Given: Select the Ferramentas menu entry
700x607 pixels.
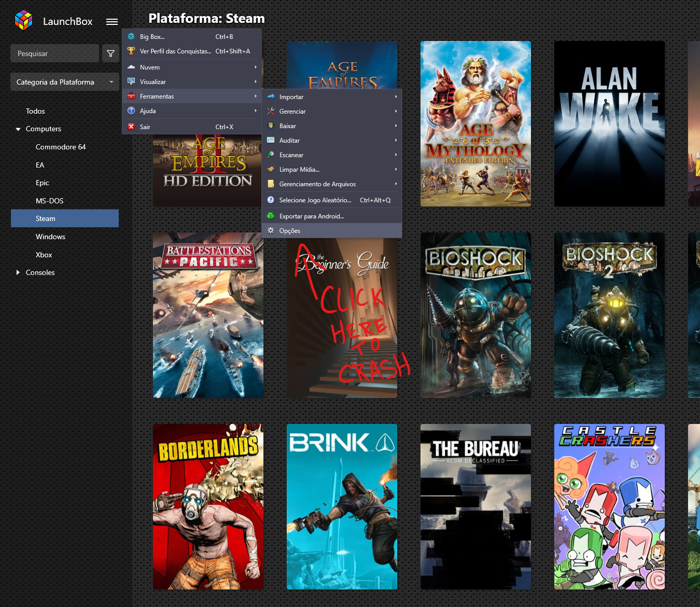Looking at the screenshot, I should [192, 96].
